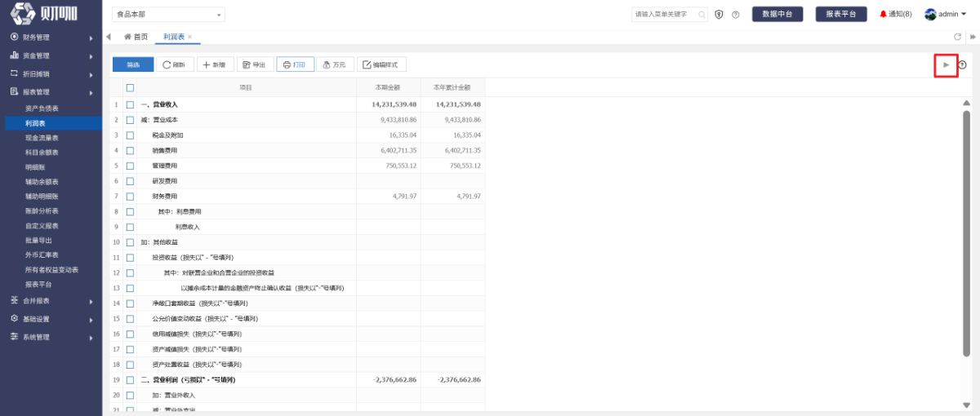Check the 营业利润 row checkbox
Screen dimensions: 980x416
coord(130,380)
